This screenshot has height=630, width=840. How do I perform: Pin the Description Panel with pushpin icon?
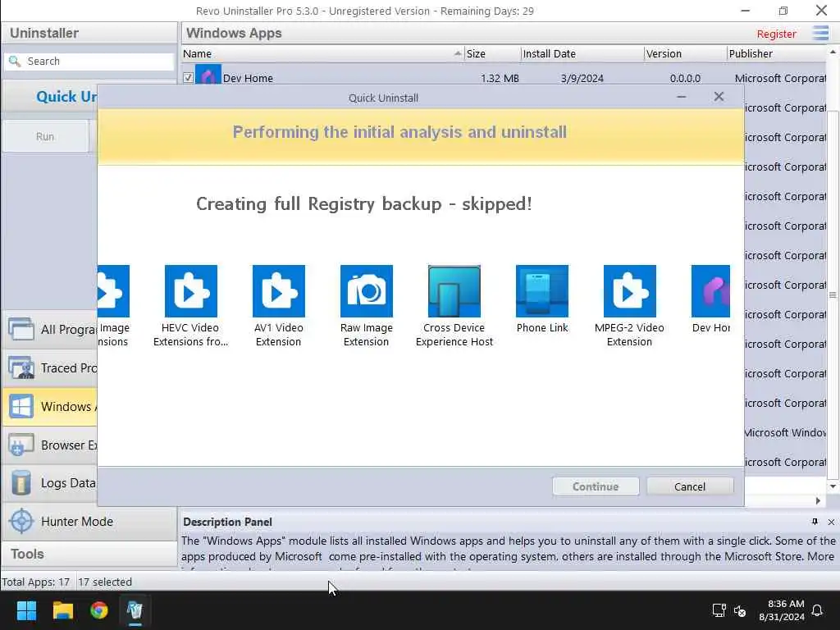point(815,522)
